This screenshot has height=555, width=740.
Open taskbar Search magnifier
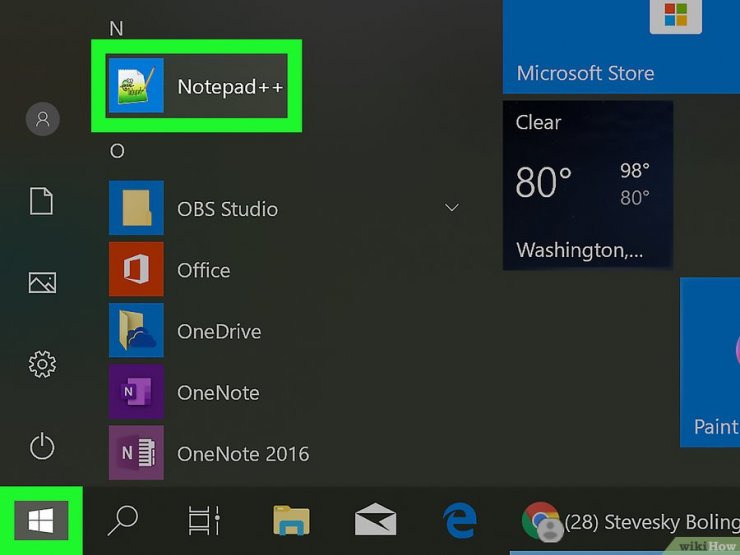coord(123,521)
